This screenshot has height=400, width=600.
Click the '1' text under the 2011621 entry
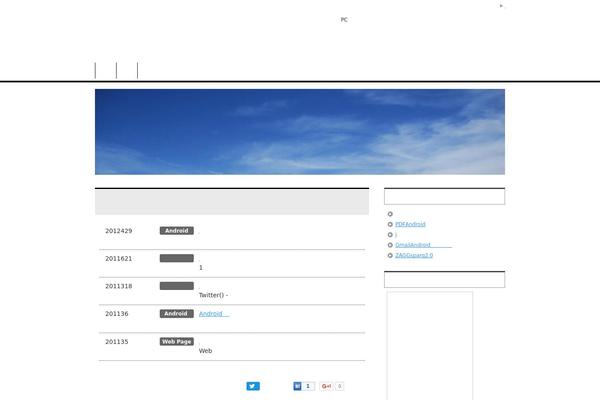[201, 268]
